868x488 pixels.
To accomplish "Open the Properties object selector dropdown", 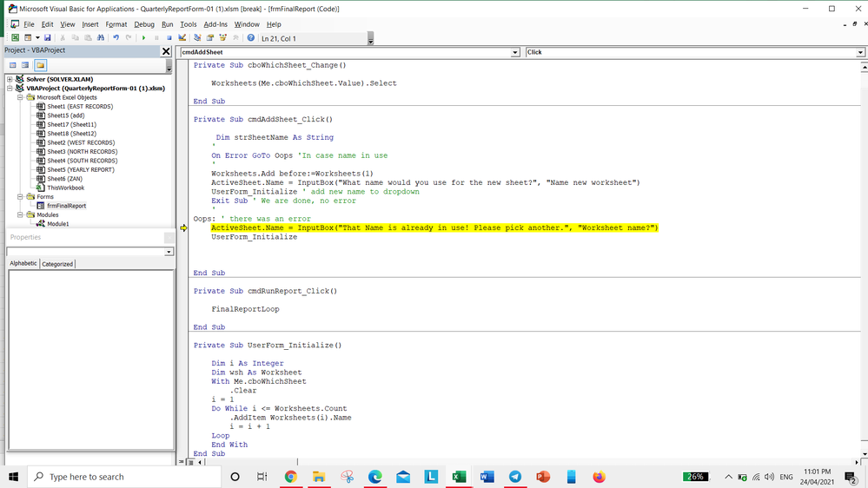I will pyautogui.click(x=169, y=253).
